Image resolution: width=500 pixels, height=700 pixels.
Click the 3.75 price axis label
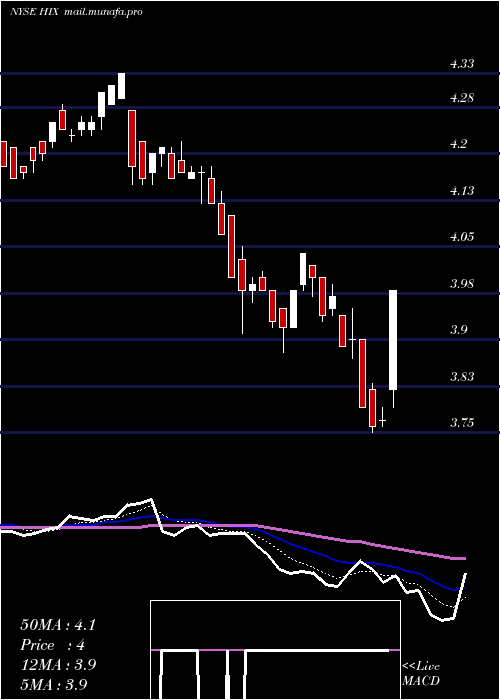tap(462, 423)
